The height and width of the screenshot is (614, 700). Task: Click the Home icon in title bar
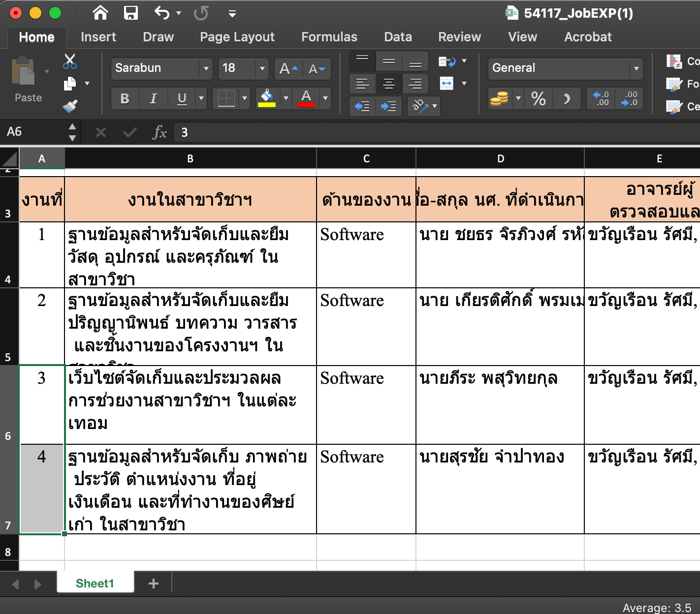point(100,13)
